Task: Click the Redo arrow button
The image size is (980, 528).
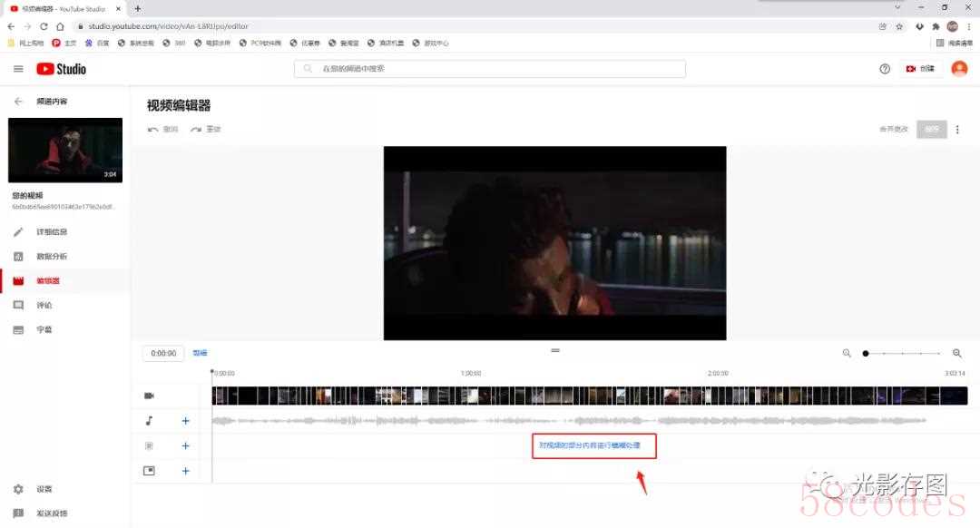Action: 206,130
